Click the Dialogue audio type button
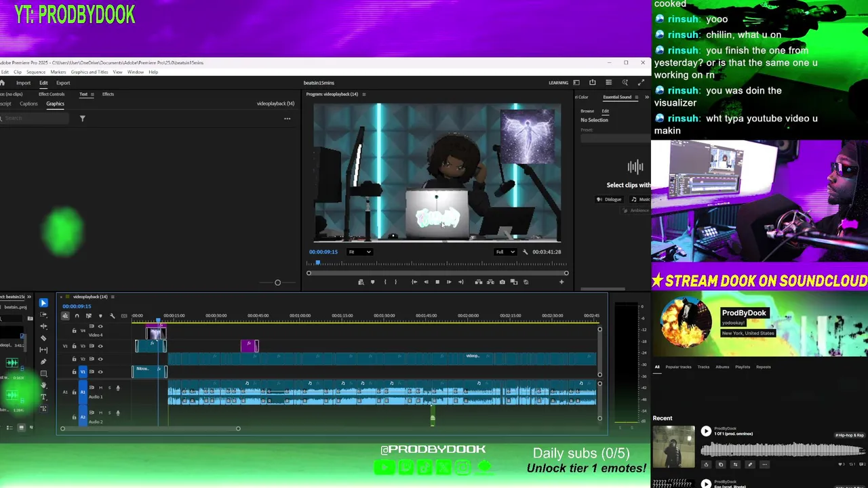The width and height of the screenshot is (868, 488). point(609,199)
